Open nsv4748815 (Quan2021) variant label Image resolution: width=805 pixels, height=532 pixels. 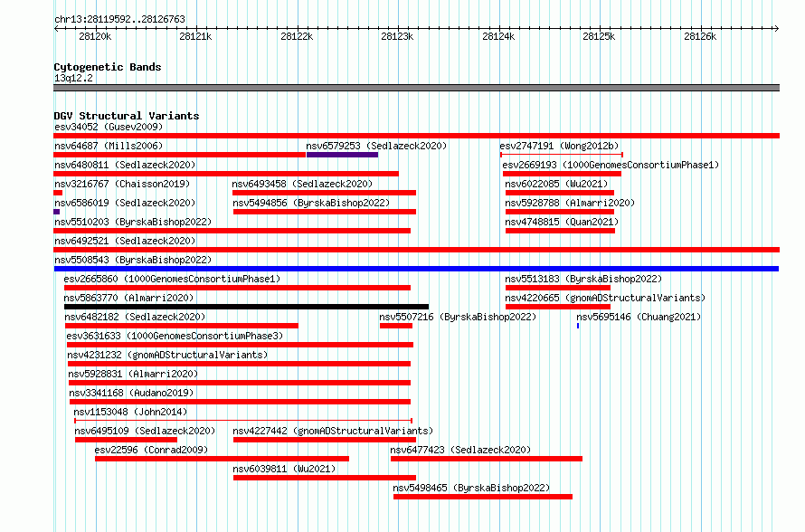tap(562, 222)
